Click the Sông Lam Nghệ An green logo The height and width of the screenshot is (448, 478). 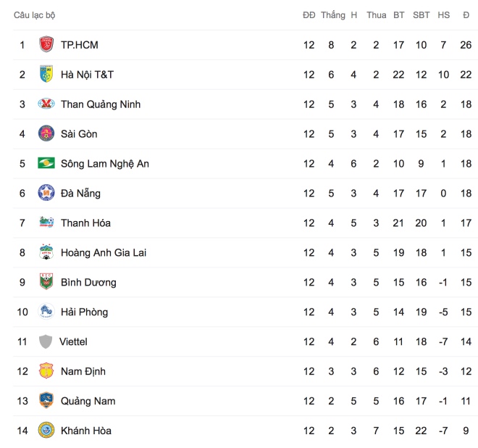(46, 163)
